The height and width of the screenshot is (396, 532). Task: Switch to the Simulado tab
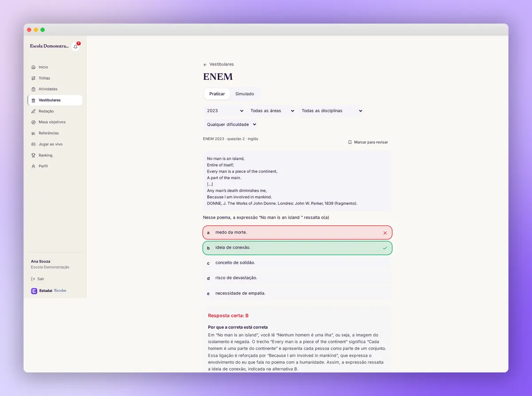[245, 94]
